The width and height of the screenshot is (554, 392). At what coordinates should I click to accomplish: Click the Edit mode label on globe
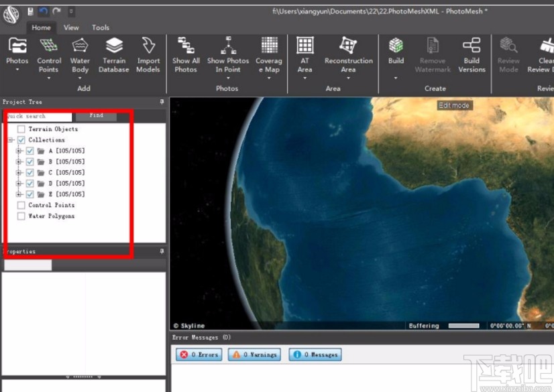[454, 105]
